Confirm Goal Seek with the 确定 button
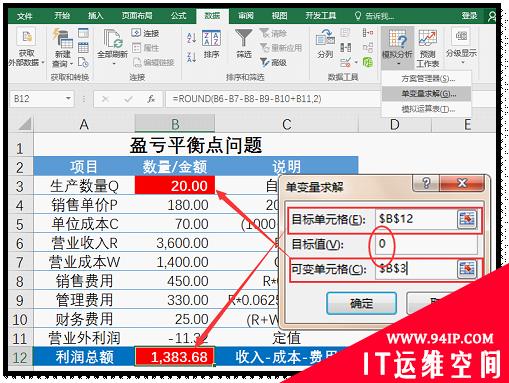Screen dimensions: 509x383 coord(362,303)
